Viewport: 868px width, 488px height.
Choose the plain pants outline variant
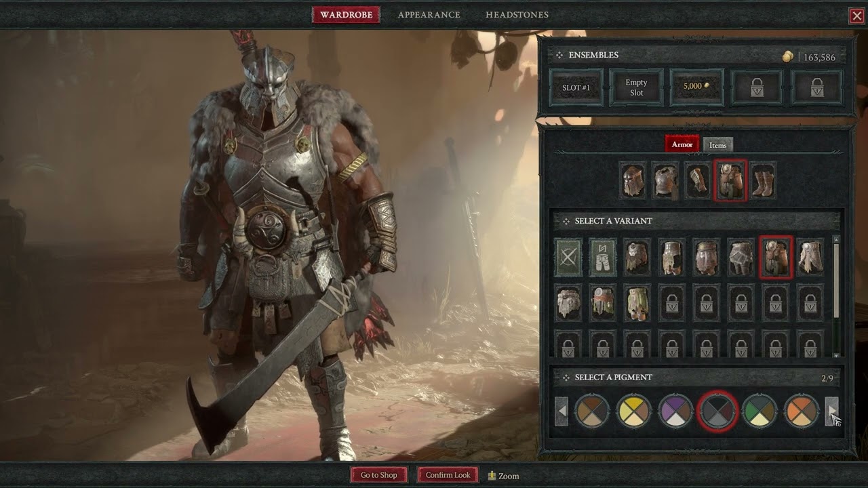click(x=603, y=258)
